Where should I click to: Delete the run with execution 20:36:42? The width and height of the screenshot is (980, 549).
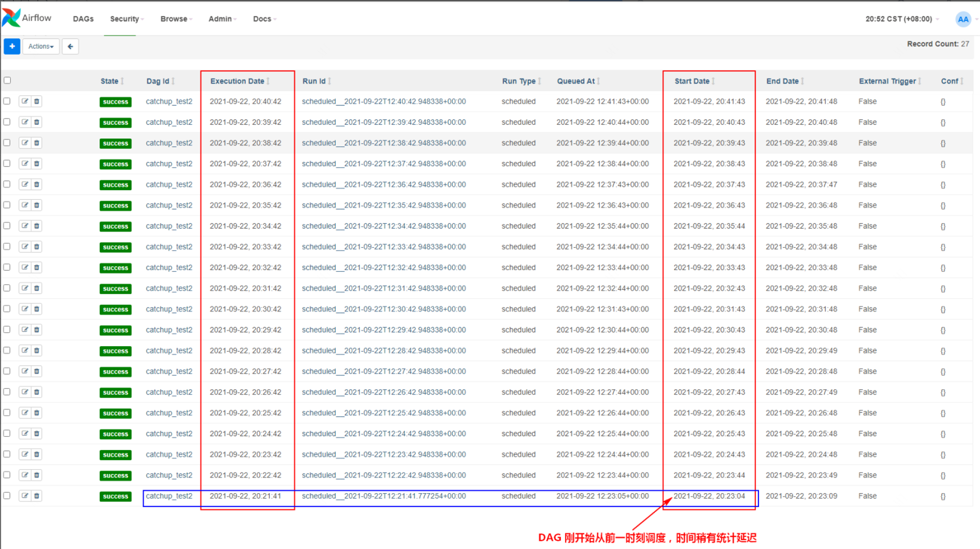tap(37, 184)
